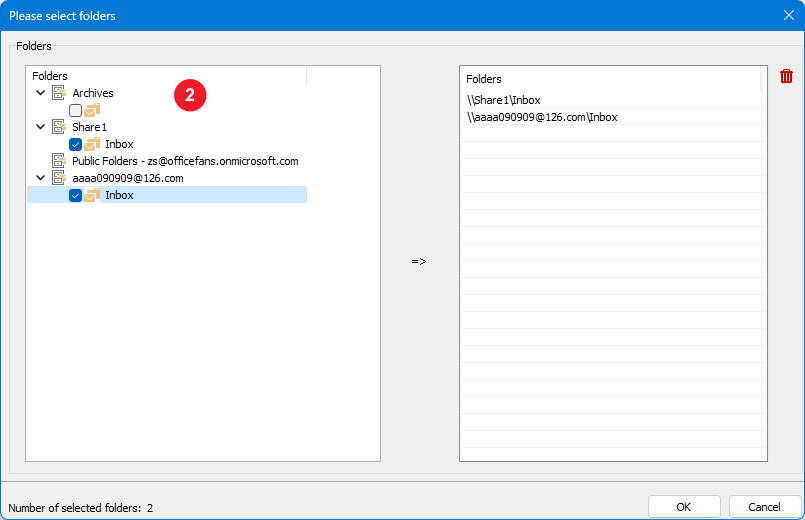Select \\aaaa090909@126.com\Inbox in the right list
Image resolution: width=805 pixels, height=520 pixels.
pyautogui.click(x=542, y=117)
